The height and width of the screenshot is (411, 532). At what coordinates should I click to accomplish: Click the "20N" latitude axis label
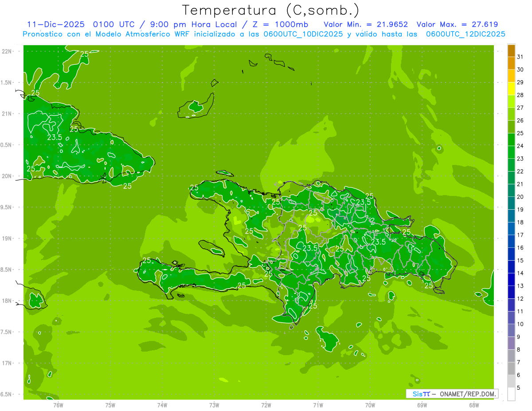pyautogui.click(x=7, y=176)
